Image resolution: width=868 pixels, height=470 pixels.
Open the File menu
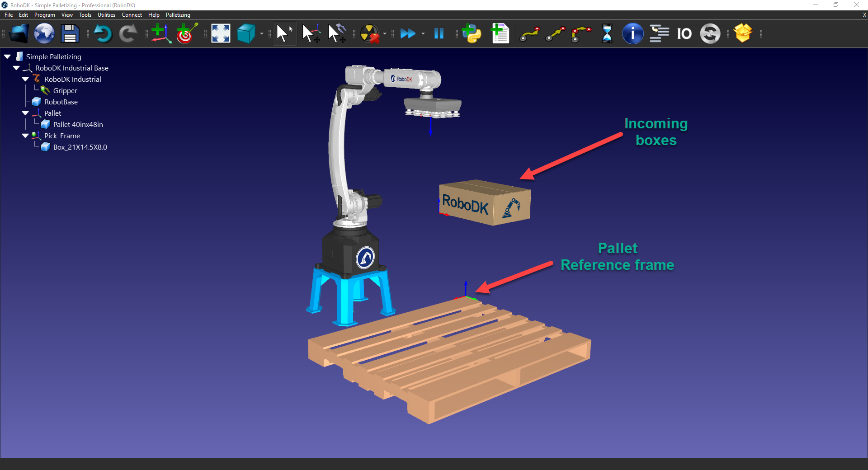click(x=9, y=15)
